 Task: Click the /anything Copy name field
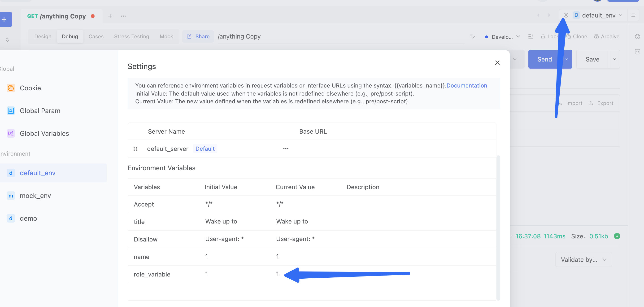pos(341,36)
